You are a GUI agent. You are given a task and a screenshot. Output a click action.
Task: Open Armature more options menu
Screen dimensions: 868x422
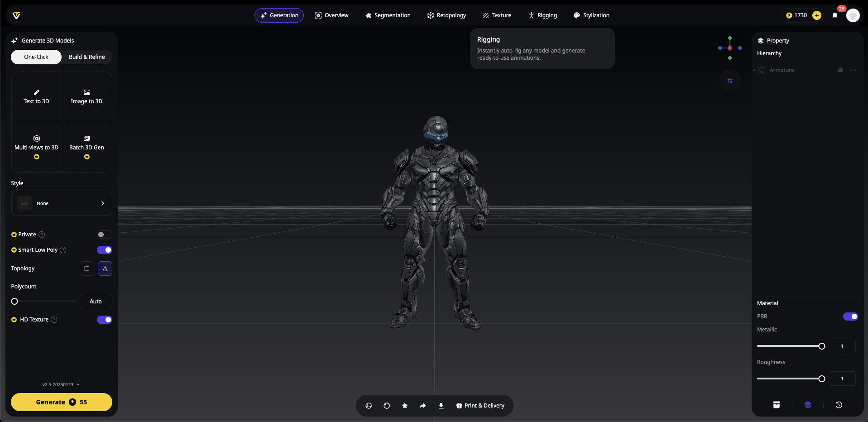pos(853,70)
